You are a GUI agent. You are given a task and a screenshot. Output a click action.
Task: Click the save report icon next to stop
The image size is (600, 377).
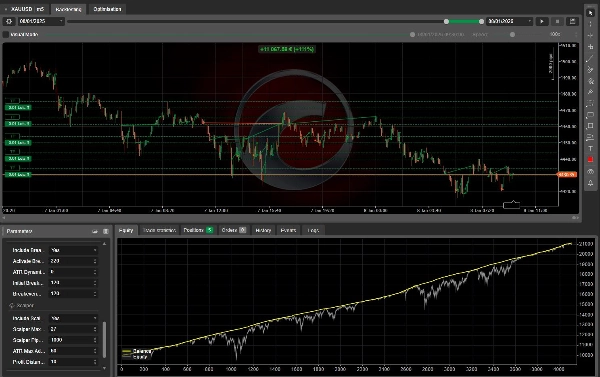(x=572, y=21)
